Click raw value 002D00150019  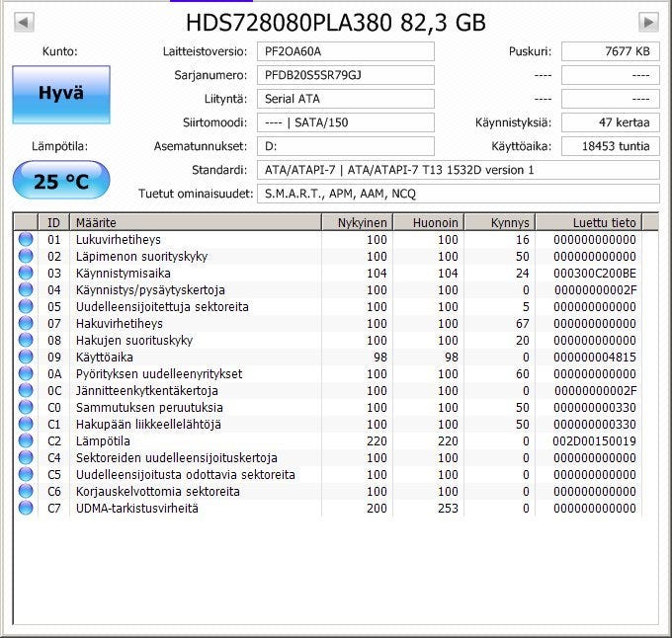595,441
